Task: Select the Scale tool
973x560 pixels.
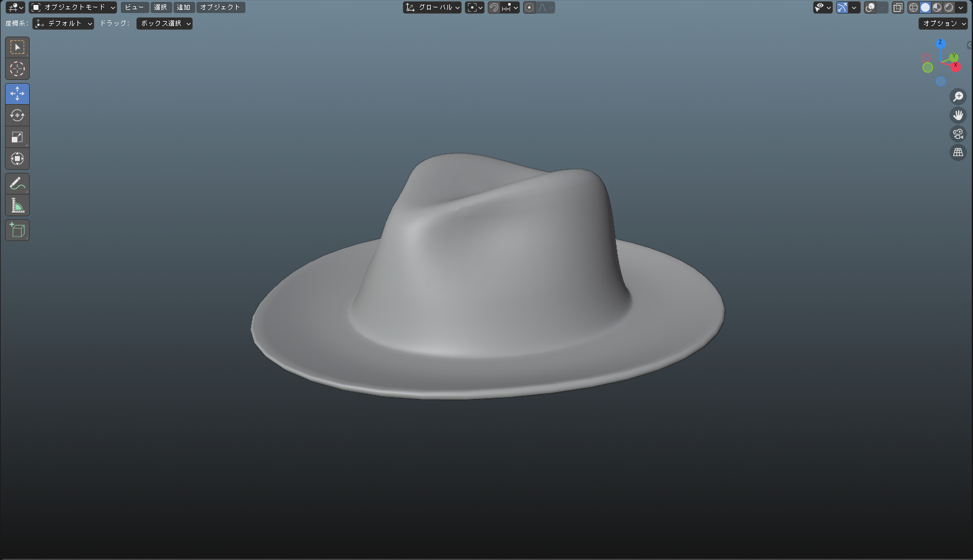Action: click(x=17, y=137)
